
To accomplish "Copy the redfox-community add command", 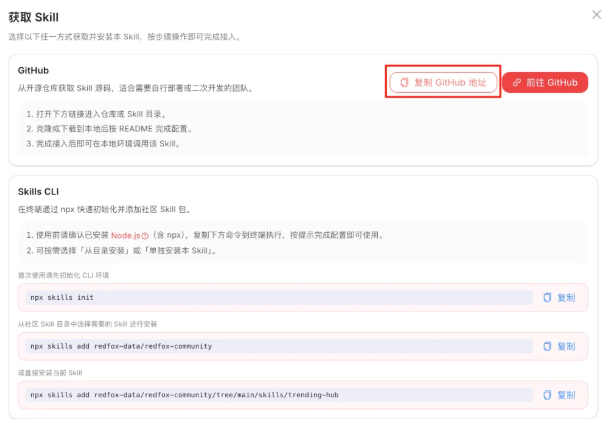I will tap(559, 346).
